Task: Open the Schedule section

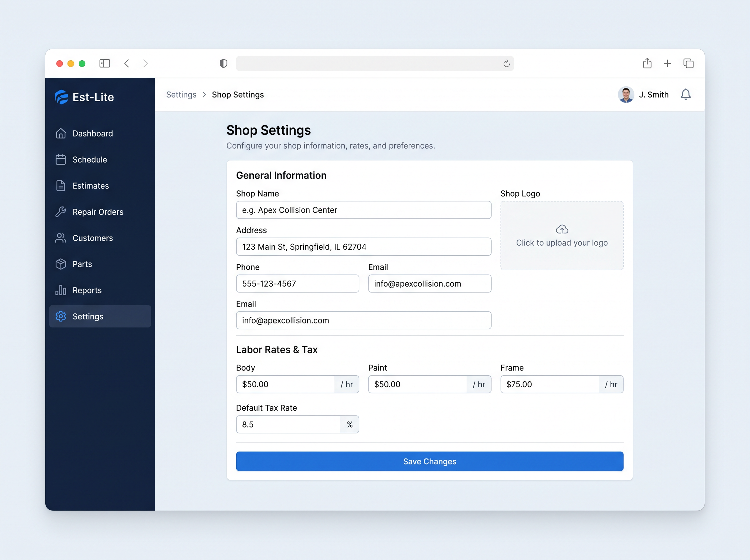Action: click(x=100, y=160)
